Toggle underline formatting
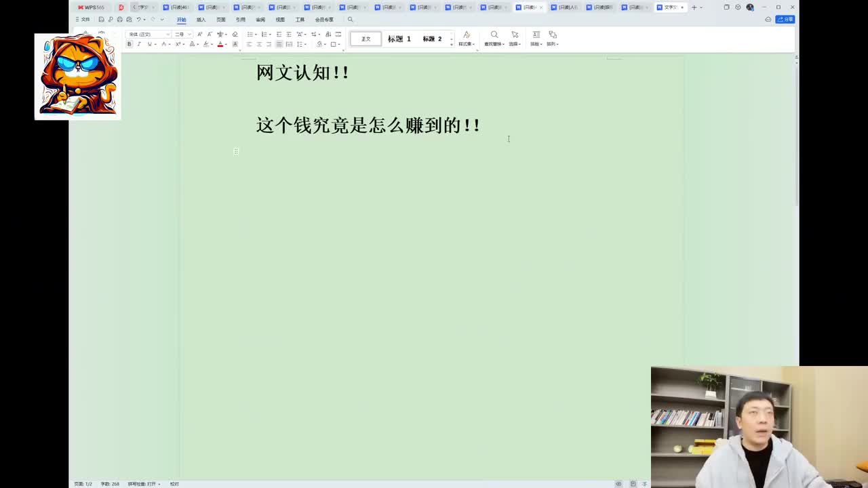 [x=149, y=44]
